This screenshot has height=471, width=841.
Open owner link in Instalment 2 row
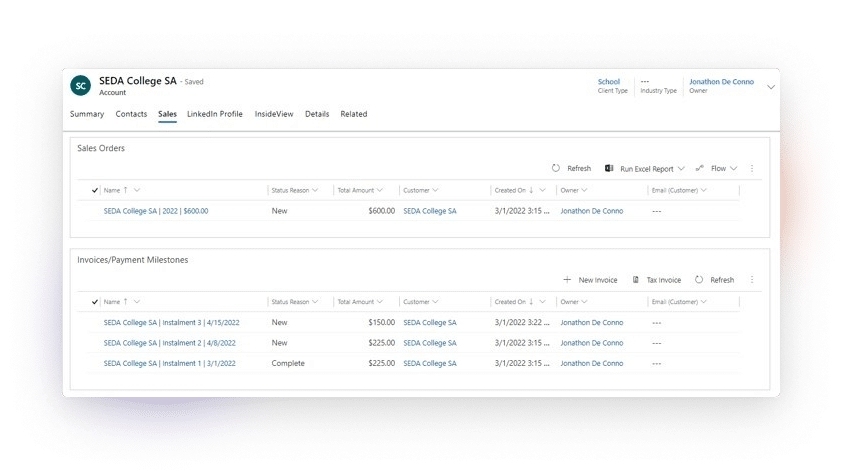[x=592, y=343]
